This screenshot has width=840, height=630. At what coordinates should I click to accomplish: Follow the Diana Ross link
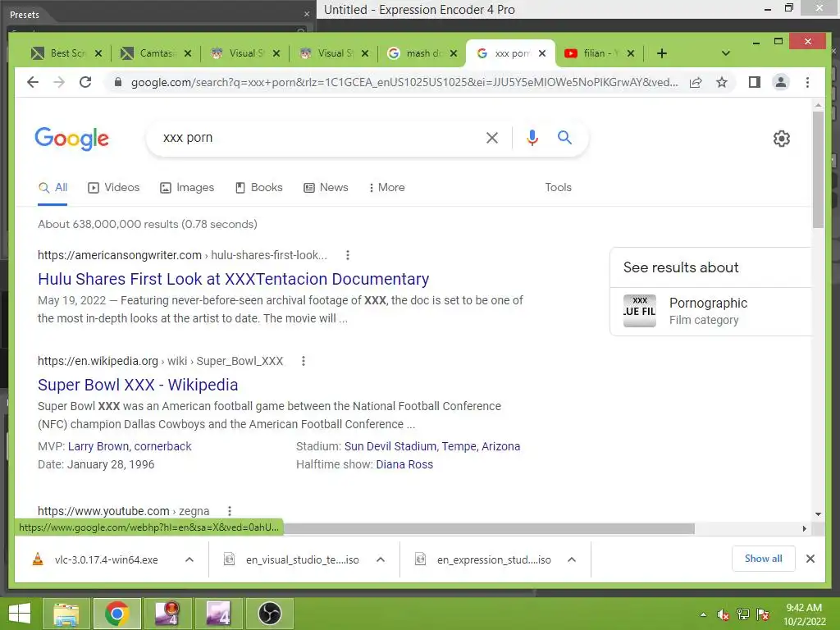coord(404,464)
